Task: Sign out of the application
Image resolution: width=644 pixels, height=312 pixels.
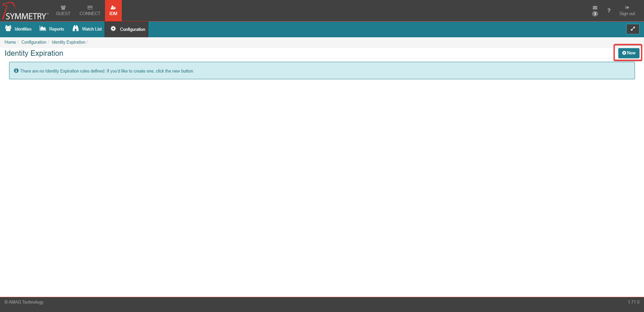Action: [x=627, y=11]
